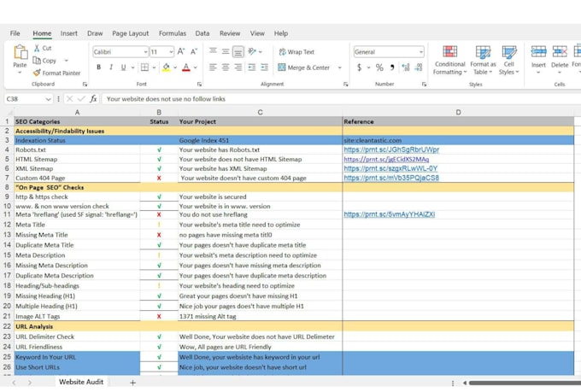Click in the formula bar text
This screenshot has width=581, height=392.
[166, 99]
